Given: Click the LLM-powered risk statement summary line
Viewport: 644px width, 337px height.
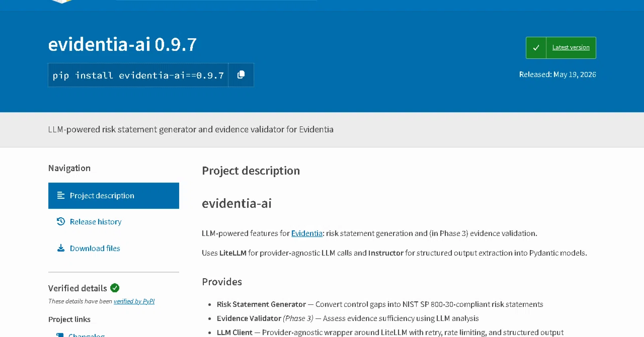Looking at the screenshot, I should [x=191, y=129].
